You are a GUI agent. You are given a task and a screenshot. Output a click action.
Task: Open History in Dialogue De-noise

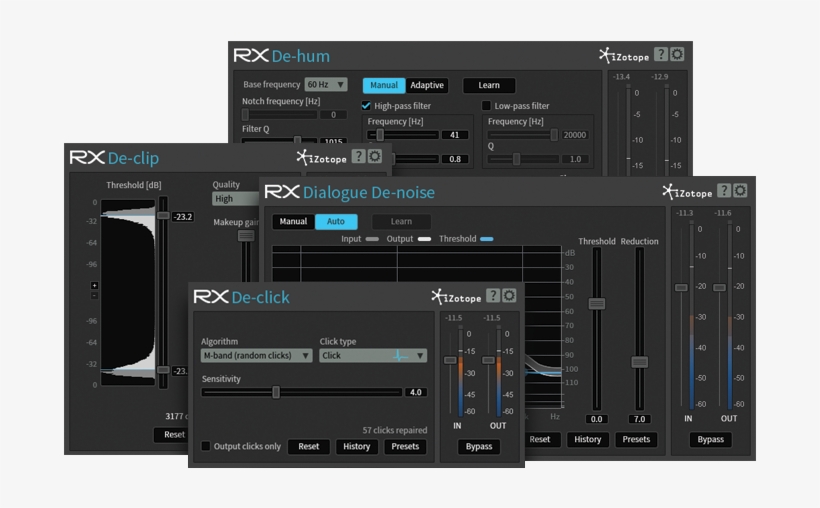[x=588, y=439]
